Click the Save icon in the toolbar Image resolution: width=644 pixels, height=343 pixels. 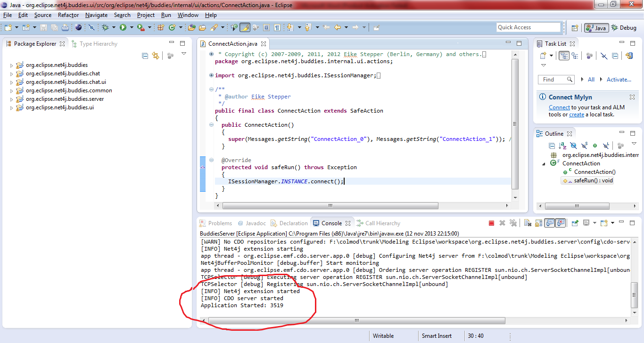[43, 27]
